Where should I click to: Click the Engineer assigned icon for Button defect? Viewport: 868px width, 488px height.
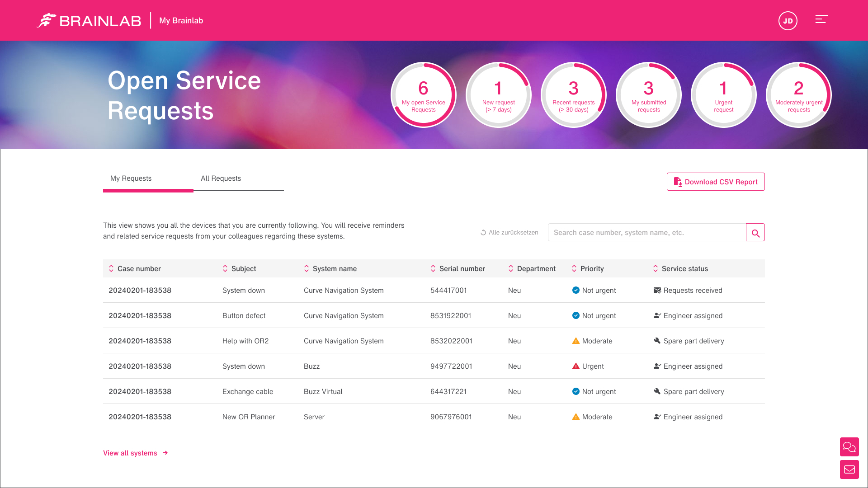tap(657, 315)
